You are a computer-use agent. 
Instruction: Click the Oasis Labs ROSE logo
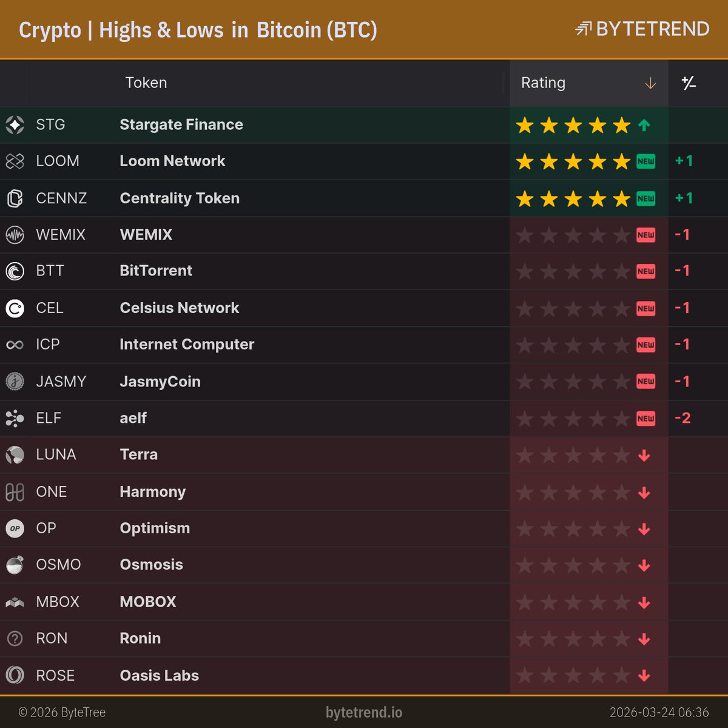coord(15,675)
